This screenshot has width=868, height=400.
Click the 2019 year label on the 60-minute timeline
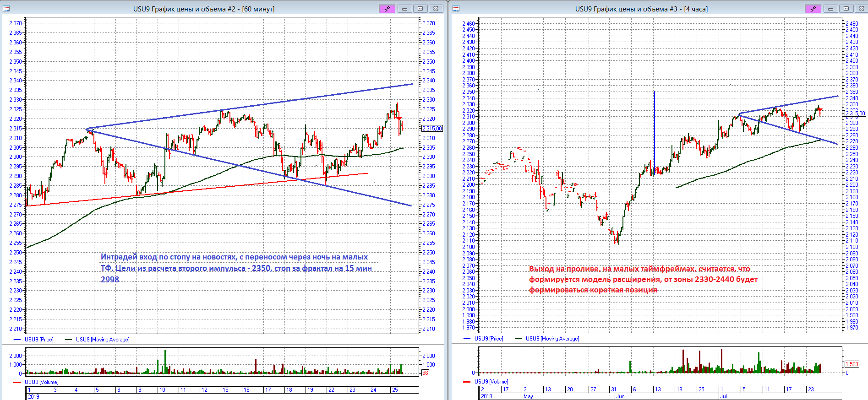pyautogui.click(x=33, y=397)
